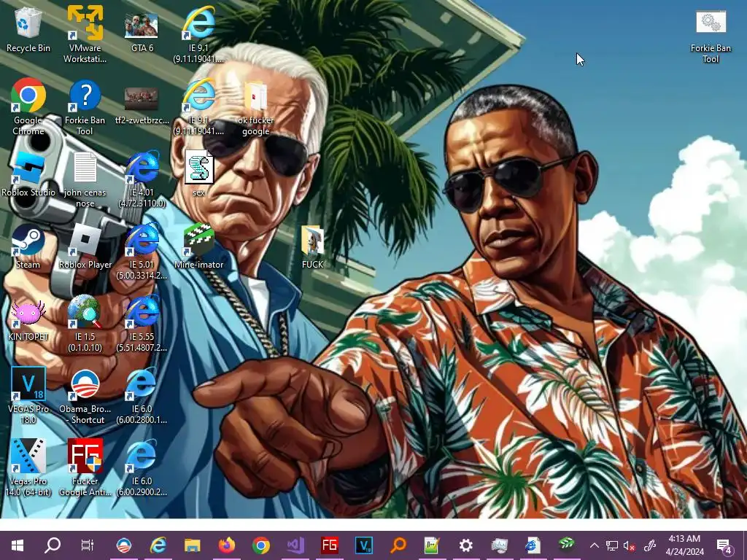The width and height of the screenshot is (747, 560).
Task: Open File Explorer from the taskbar
Action: pyautogui.click(x=193, y=545)
